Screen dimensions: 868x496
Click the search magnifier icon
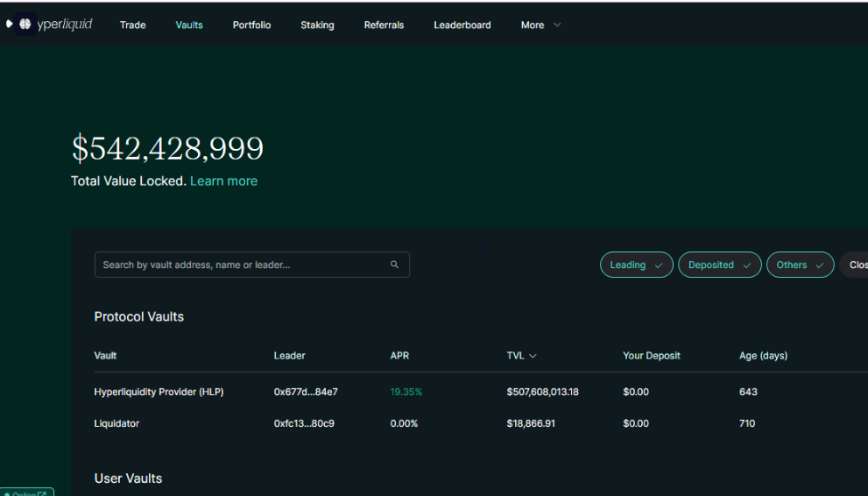[x=394, y=265]
